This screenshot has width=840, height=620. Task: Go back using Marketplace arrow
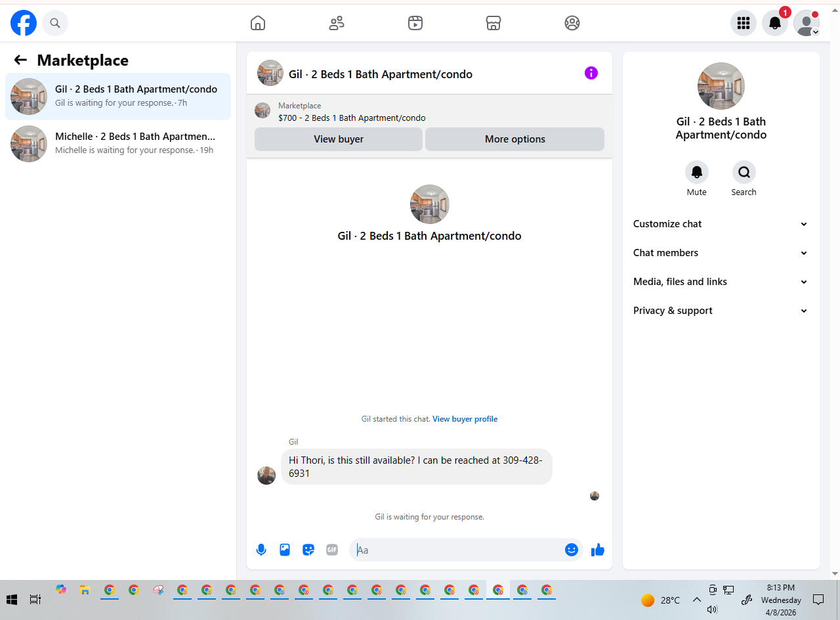[20, 60]
